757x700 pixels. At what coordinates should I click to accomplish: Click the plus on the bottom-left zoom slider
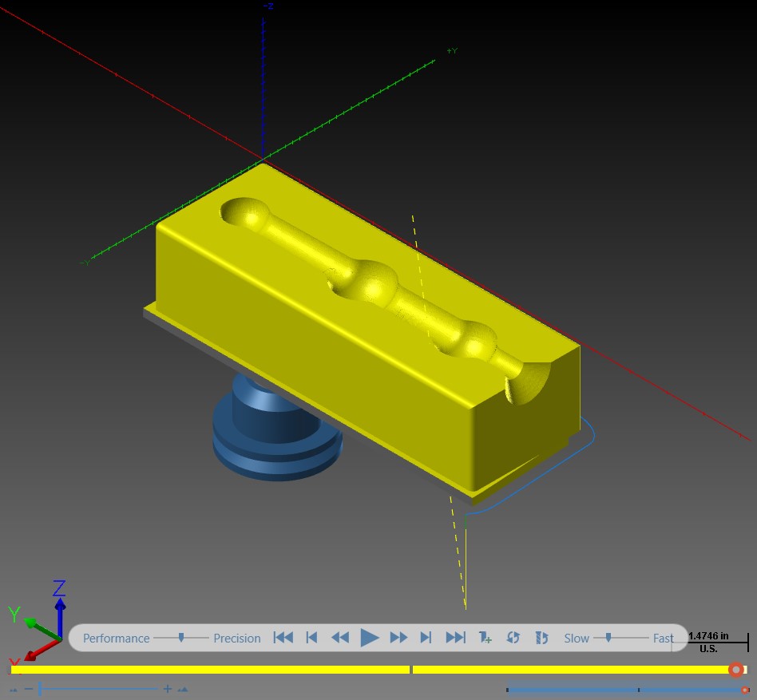point(167,689)
